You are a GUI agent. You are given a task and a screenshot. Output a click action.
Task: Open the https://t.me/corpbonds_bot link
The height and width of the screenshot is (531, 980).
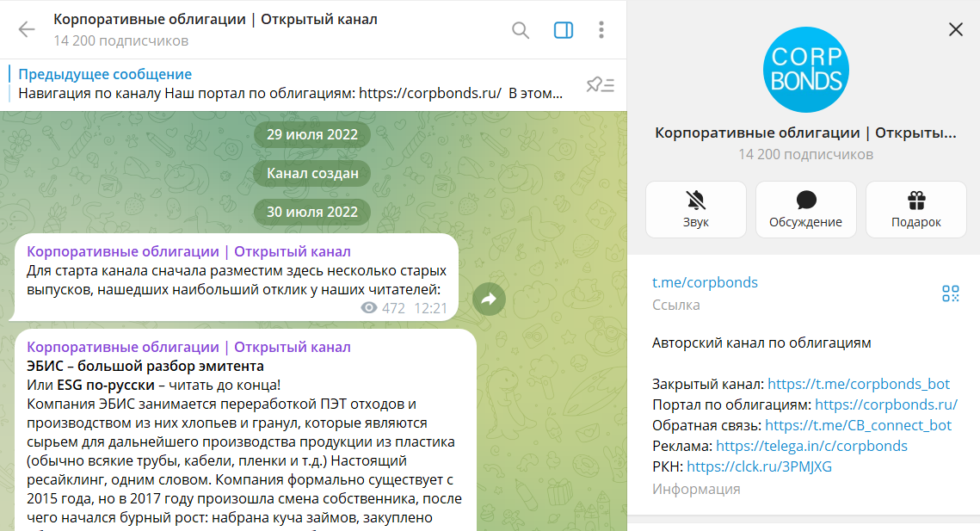coord(858,383)
